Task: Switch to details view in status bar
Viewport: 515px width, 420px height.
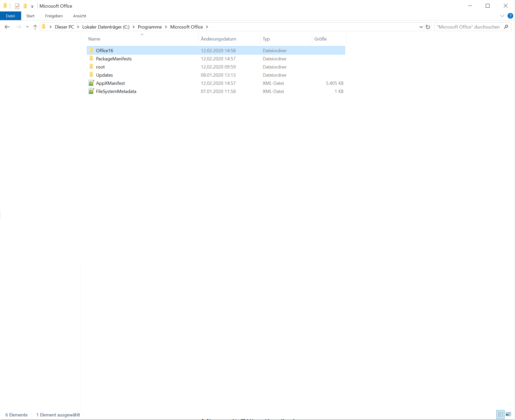Action: (500, 414)
